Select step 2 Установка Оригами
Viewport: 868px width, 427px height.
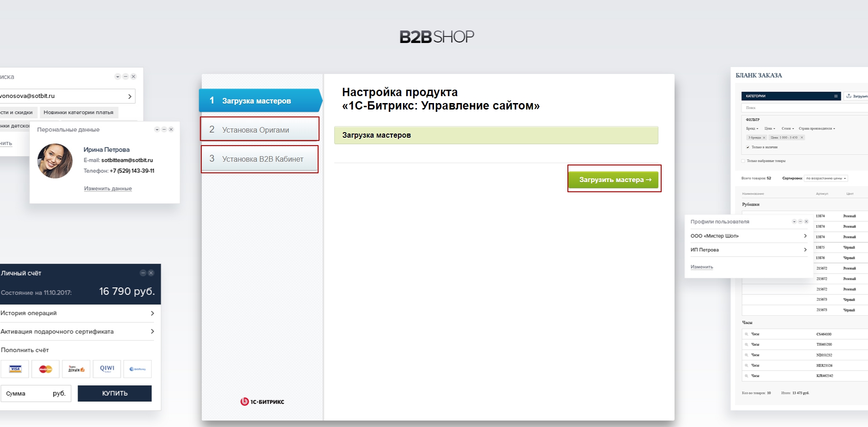point(259,129)
